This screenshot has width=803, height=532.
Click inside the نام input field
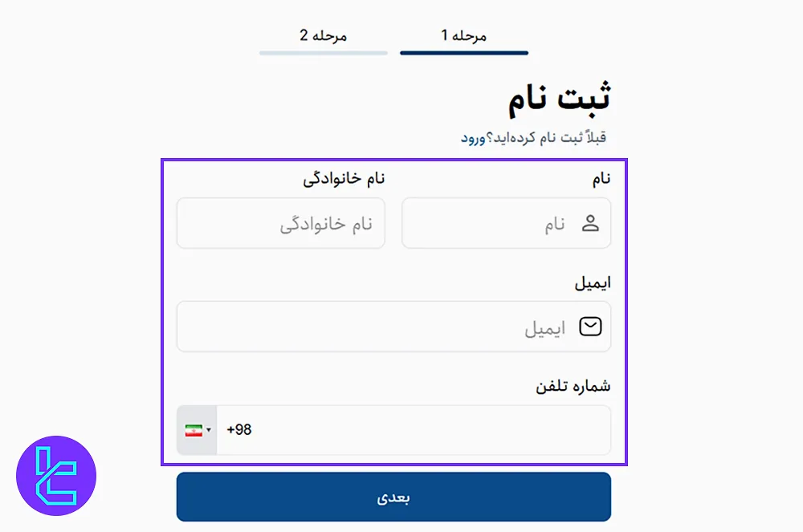tap(498, 223)
